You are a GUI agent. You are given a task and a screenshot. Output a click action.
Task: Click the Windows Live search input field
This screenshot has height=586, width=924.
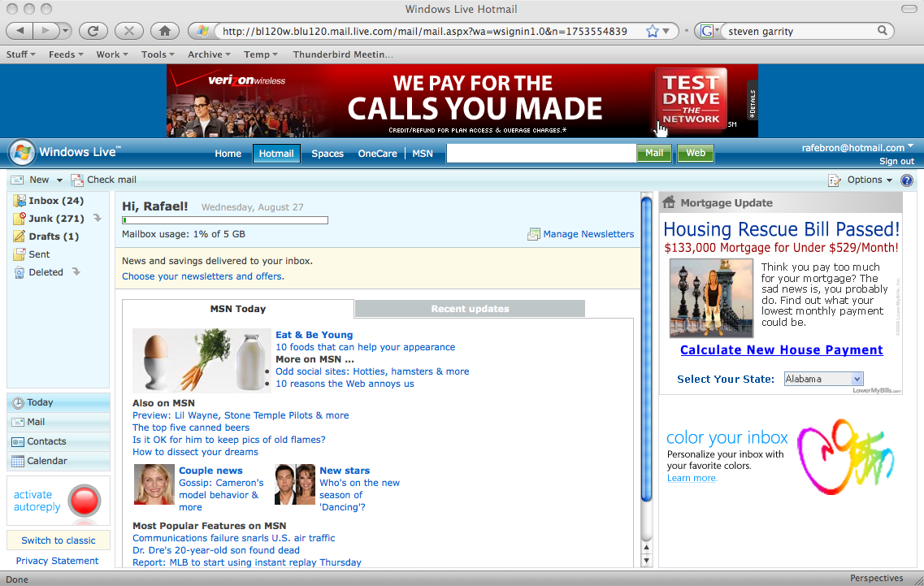[x=541, y=154]
